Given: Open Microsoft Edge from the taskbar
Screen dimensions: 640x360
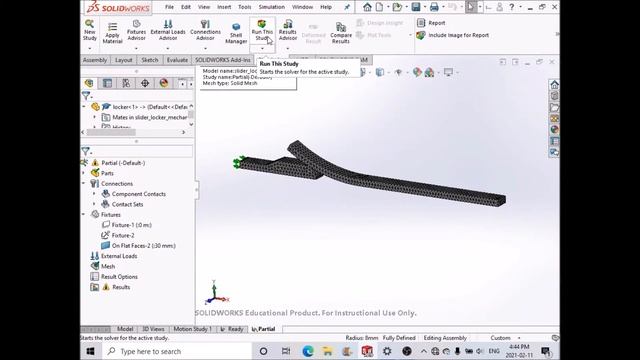Looking at the screenshot, I should point(308,351).
